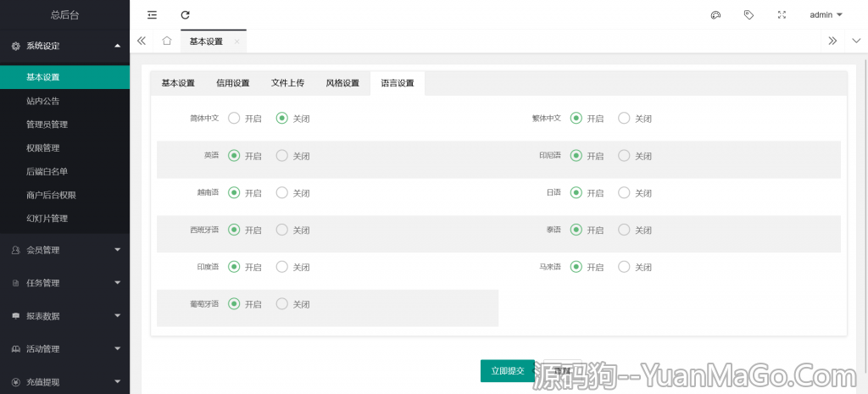Click the tabs left double-arrow
The image size is (868, 394).
pyautogui.click(x=142, y=41)
